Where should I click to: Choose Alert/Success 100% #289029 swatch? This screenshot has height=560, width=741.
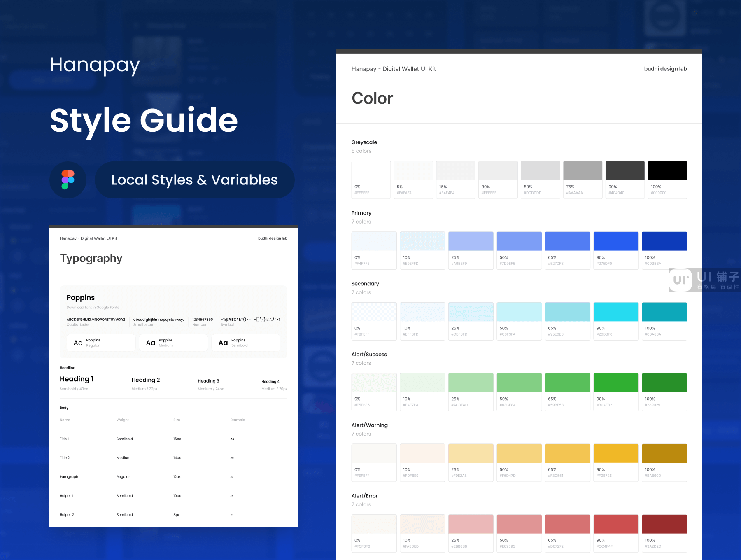(x=664, y=392)
